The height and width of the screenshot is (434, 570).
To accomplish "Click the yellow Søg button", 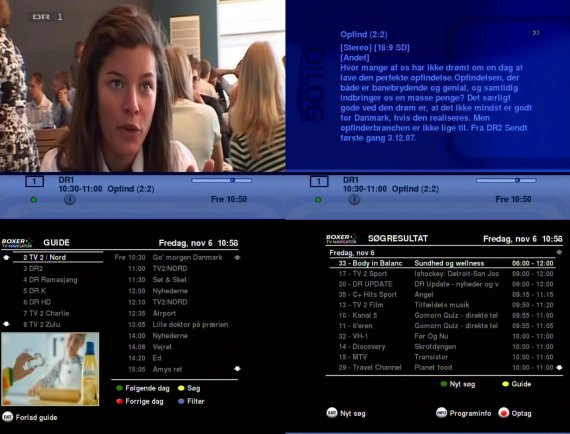I will (189, 388).
